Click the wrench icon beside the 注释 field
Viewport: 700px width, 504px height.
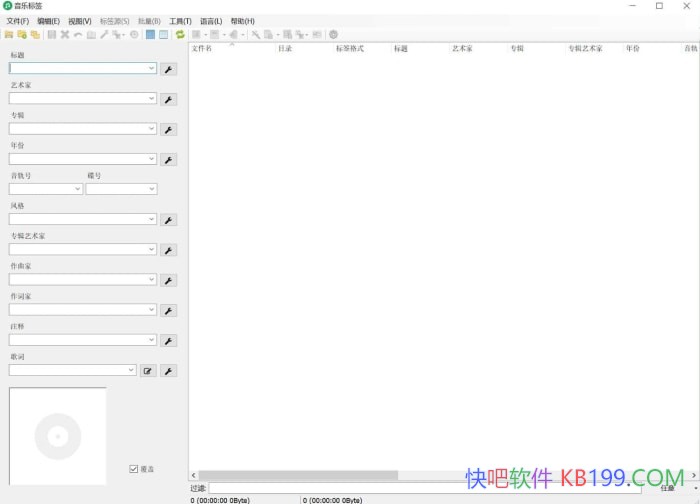click(169, 340)
